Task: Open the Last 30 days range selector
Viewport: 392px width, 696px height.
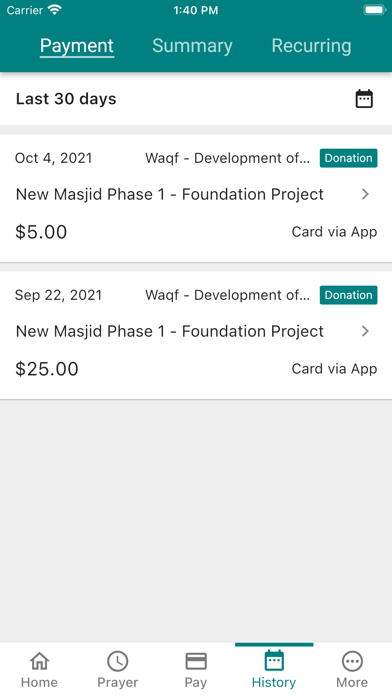Action: (66, 99)
